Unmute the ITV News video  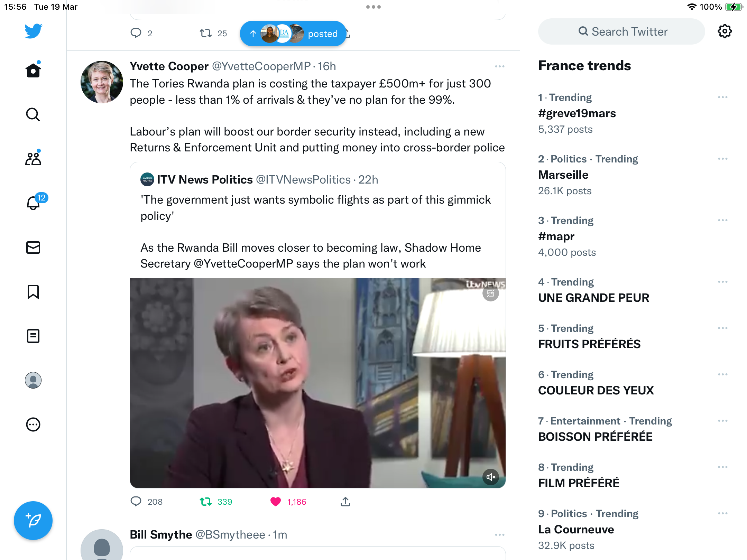click(491, 477)
